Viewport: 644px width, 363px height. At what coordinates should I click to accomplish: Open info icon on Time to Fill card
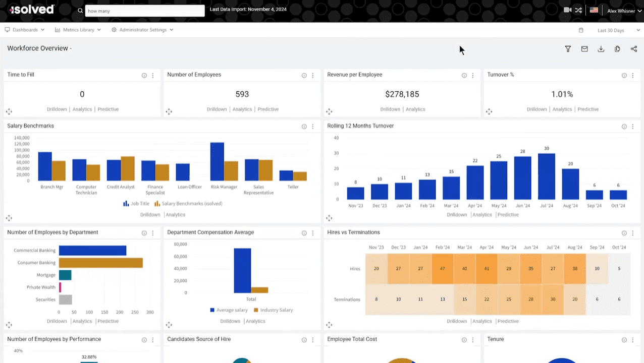tap(144, 76)
